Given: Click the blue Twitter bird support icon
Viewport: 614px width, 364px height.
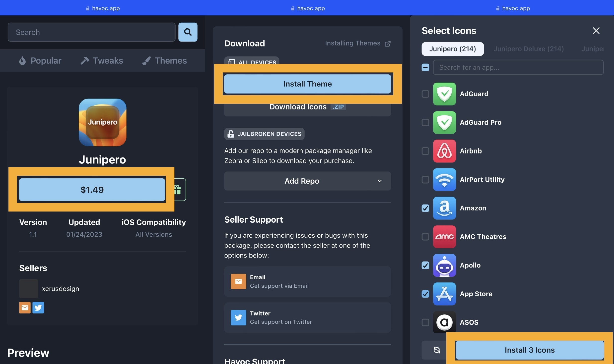Looking at the screenshot, I should coord(238,317).
